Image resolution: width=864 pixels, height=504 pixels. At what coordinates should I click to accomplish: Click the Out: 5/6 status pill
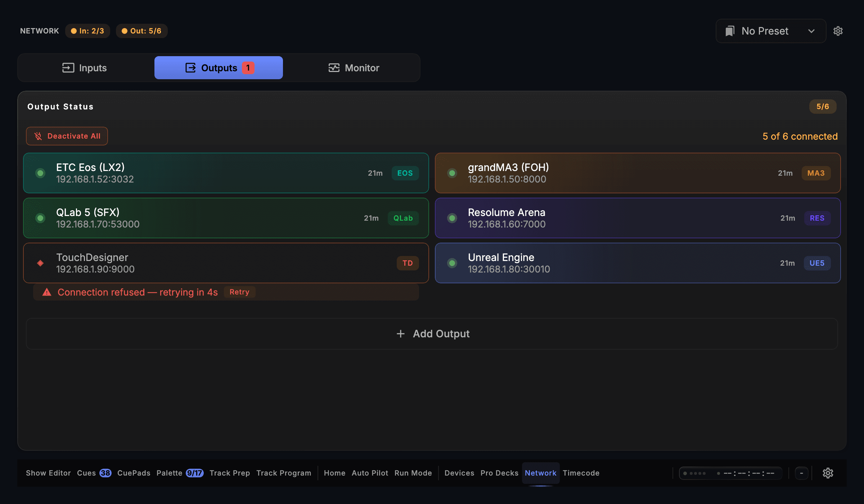pyautogui.click(x=141, y=31)
